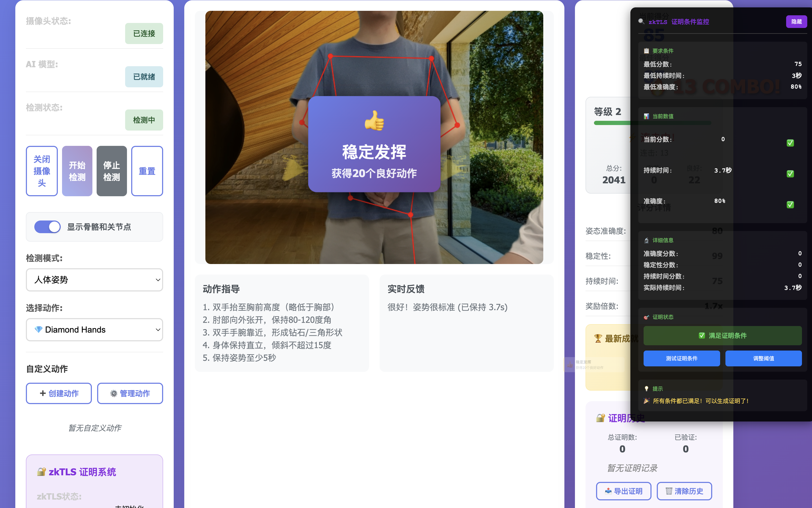
Task: Click the clipboard icon beside 要求条件
Action: tap(646, 51)
